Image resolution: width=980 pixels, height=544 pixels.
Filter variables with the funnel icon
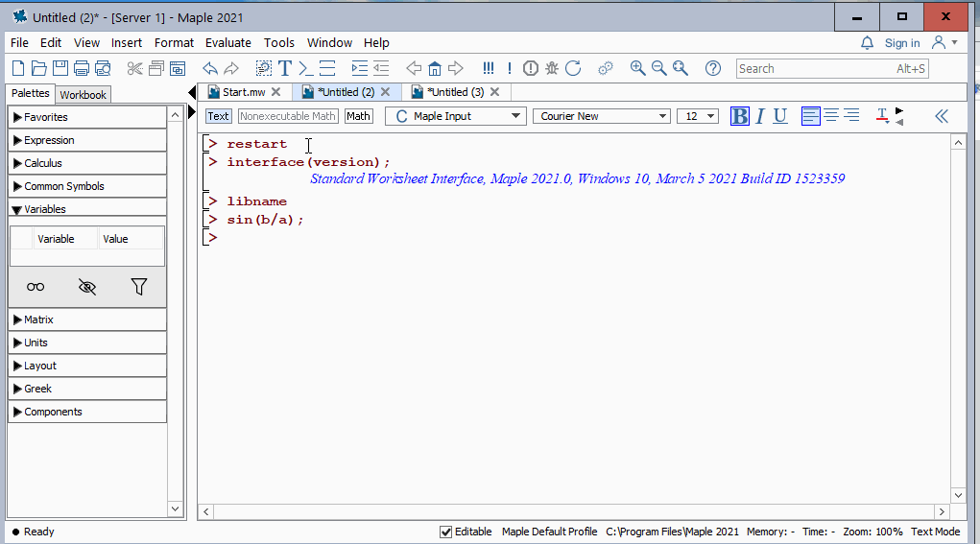click(139, 287)
